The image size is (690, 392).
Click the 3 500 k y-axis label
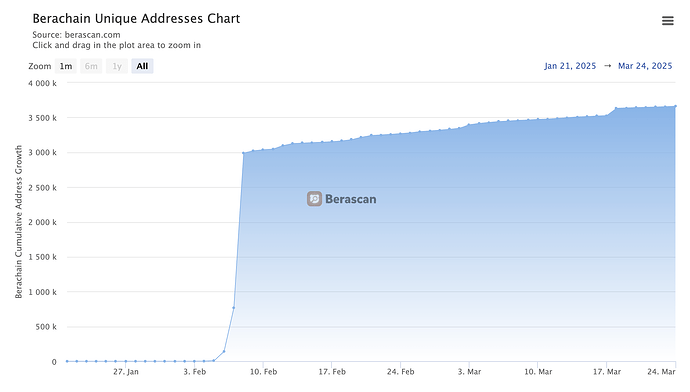[x=42, y=118]
